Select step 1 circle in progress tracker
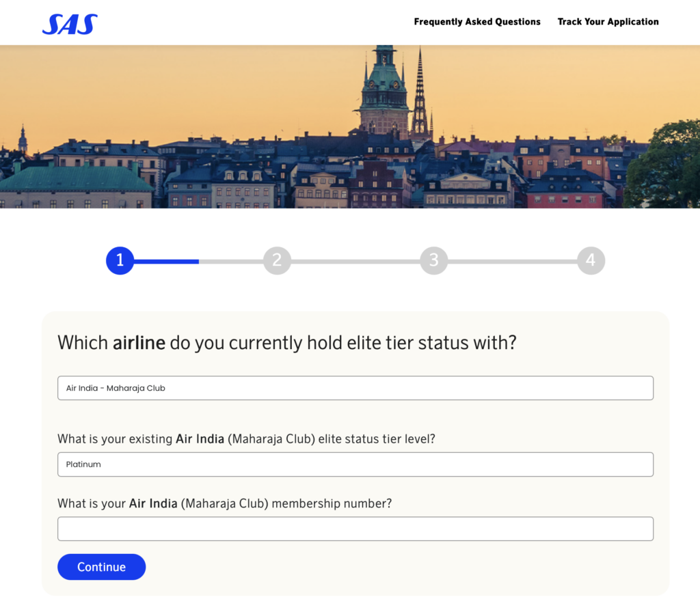 [x=120, y=260]
